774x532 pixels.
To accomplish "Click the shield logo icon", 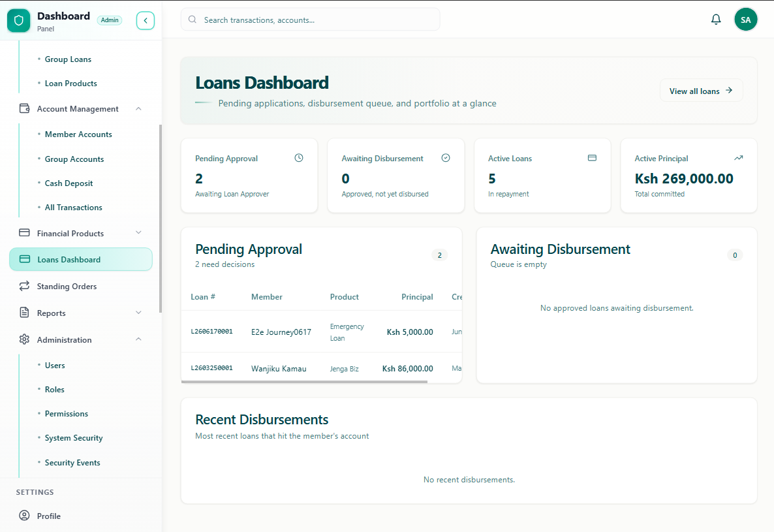I will tap(19, 20).
